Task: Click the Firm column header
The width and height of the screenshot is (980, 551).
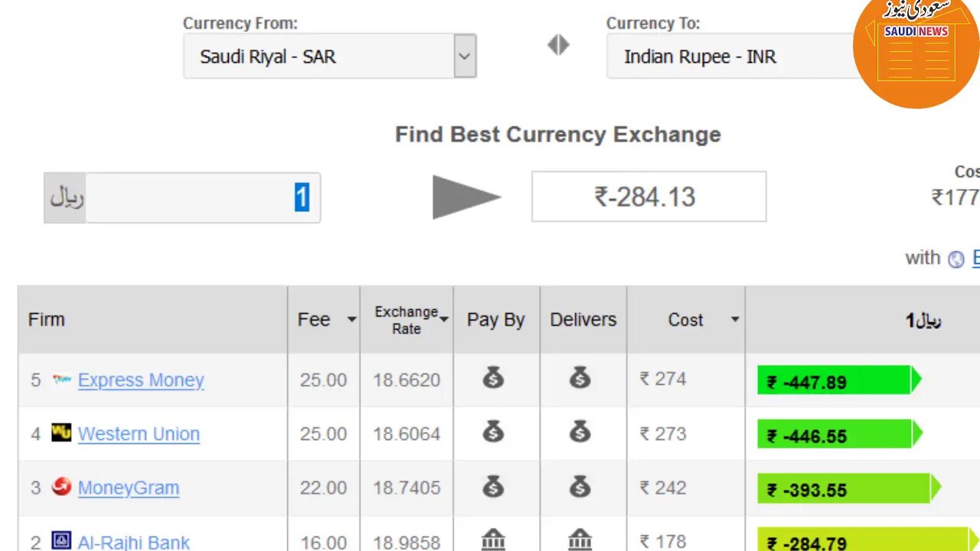Action: click(x=153, y=320)
